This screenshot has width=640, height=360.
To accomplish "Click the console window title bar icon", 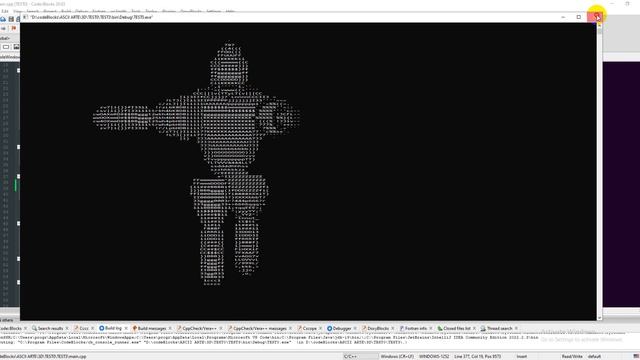I will (x=25, y=17).
